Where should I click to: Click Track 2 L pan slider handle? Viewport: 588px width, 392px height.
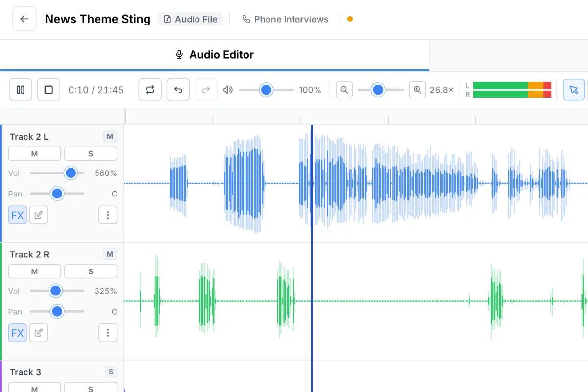[x=57, y=194]
